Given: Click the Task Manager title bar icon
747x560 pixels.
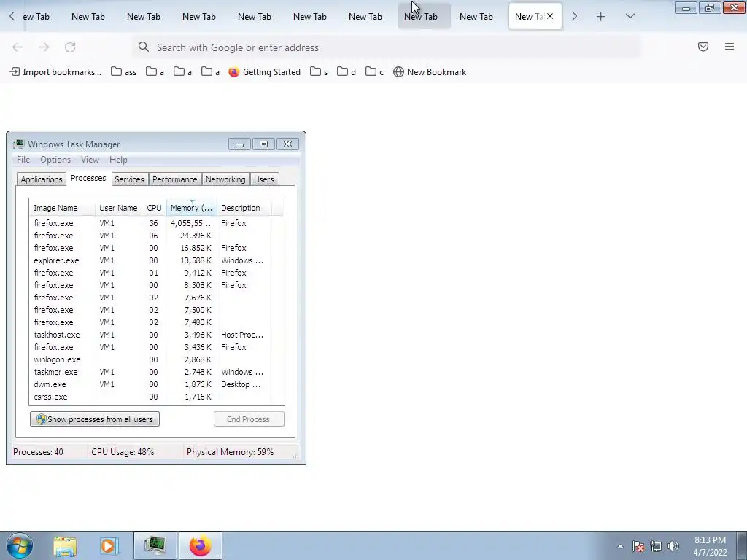Looking at the screenshot, I should click(18, 144).
